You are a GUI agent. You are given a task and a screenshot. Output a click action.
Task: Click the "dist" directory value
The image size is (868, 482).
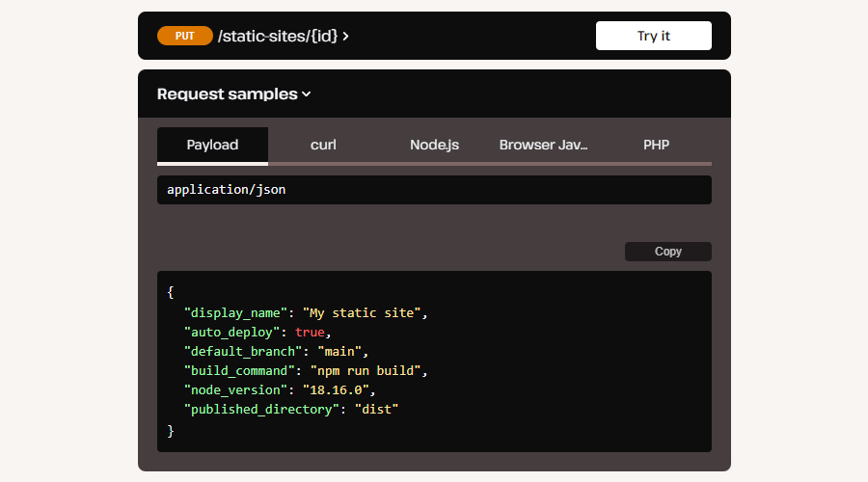pyautogui.click(x=376, y=410)
